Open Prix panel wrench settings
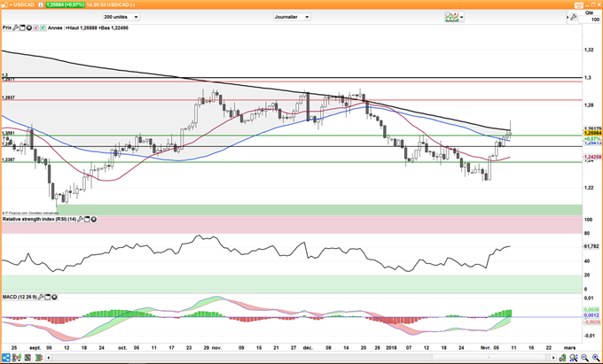This screenshot has height=364, width=603. [16, 27]
